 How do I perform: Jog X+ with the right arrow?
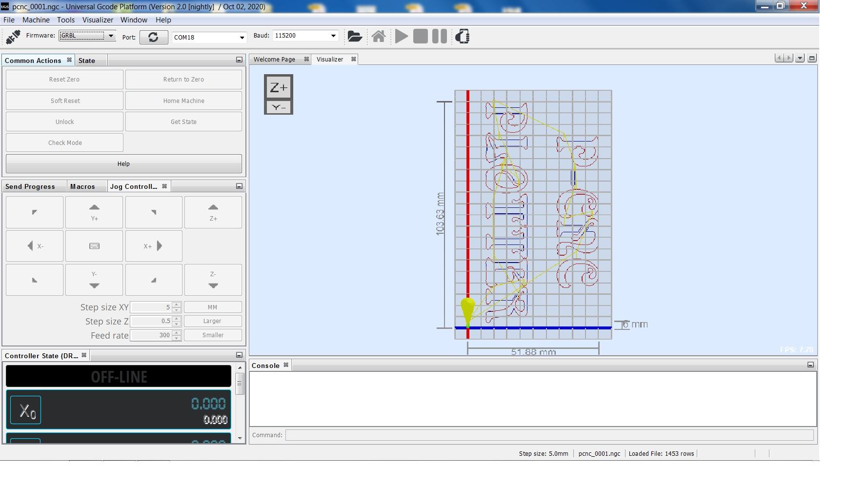coord(154,246)
